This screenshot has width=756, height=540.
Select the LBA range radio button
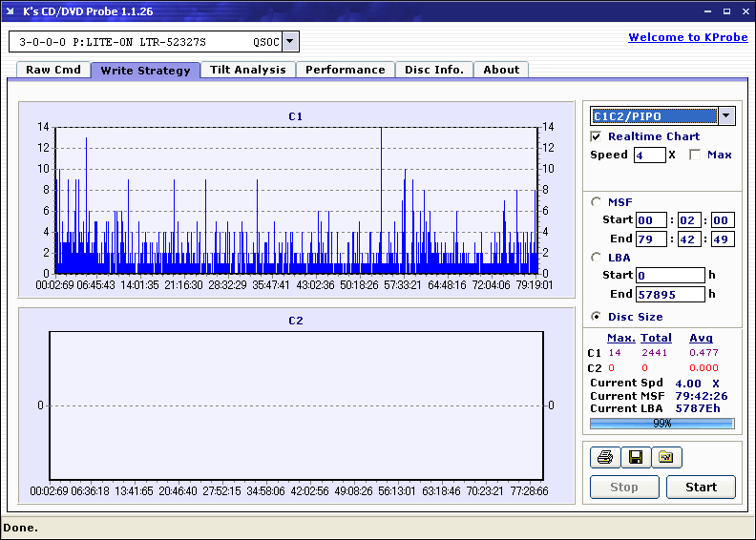pyautogui.click(x=597, y=257)
